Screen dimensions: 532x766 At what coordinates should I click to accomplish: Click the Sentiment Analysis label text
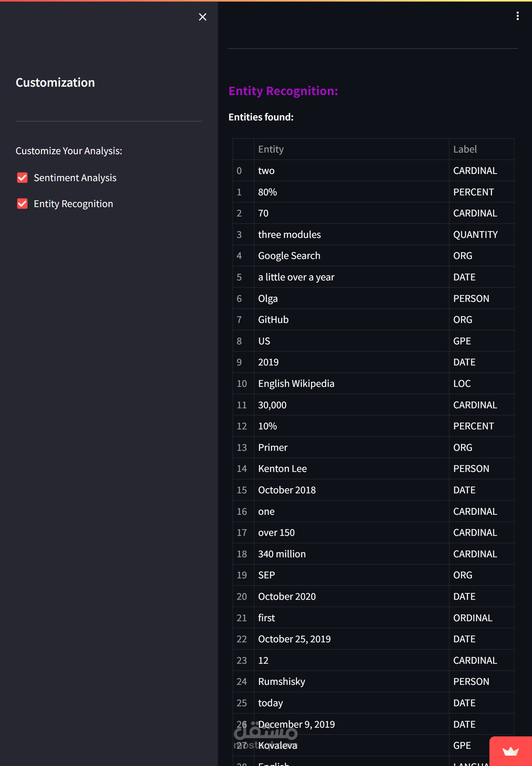(x=75, y=178)
